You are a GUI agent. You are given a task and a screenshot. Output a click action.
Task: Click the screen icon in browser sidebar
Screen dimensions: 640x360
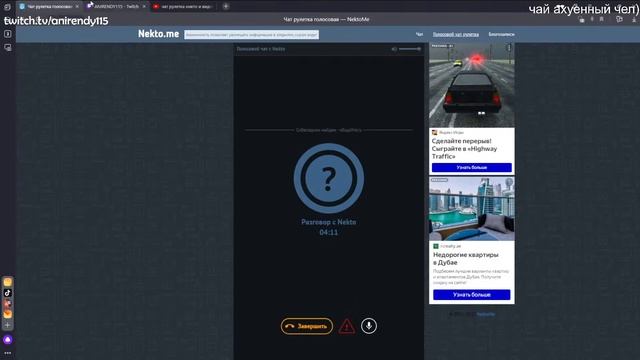[7, 47]
